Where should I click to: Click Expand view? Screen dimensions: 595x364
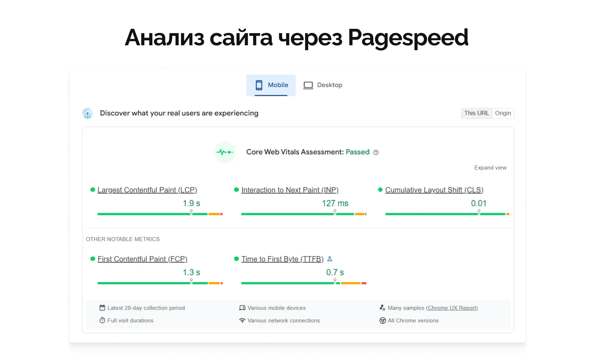pyautogui.click(x=490, y=167)
